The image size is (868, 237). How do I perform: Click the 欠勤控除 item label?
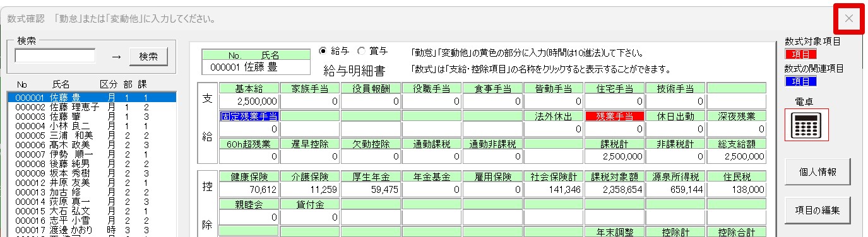tap(371, 144)
